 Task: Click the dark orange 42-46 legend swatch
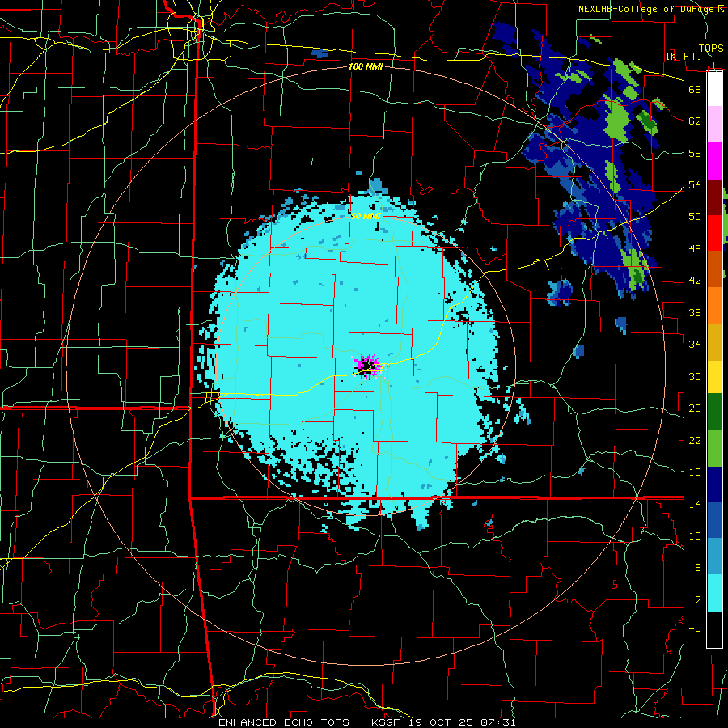pos(714,269)
